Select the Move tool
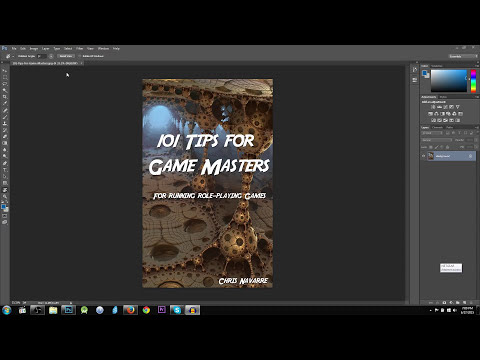Image resolution: width=480 pixels, height=360 pixels. tap(5, 71)
